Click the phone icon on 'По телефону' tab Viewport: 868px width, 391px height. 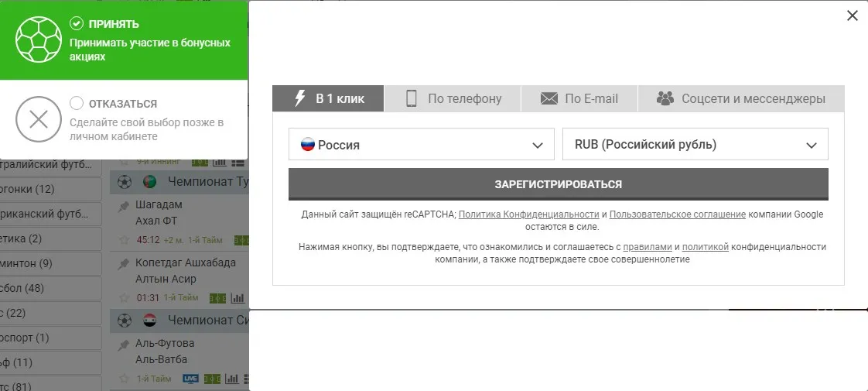[412, 98]
